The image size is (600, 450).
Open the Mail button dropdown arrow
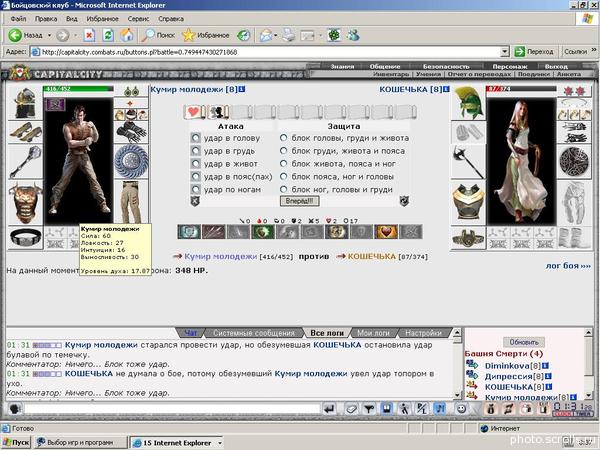[276, 36]
